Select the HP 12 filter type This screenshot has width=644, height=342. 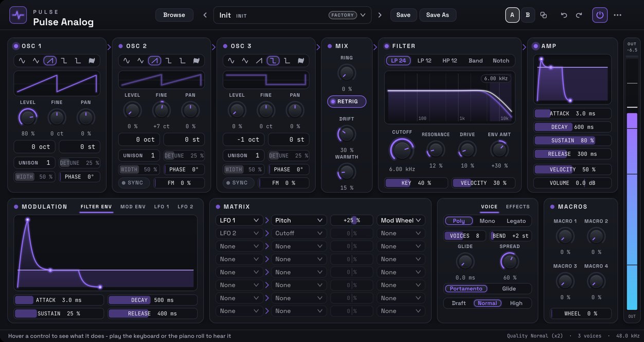[450, 61]
